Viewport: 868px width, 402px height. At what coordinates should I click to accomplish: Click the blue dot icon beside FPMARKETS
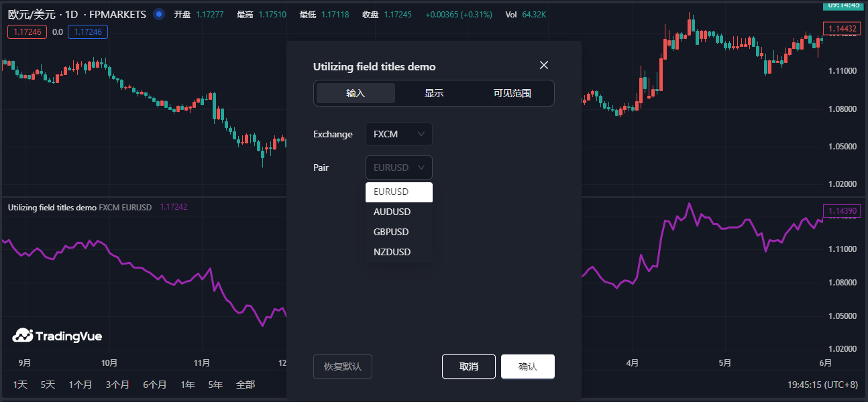(159, 14)
